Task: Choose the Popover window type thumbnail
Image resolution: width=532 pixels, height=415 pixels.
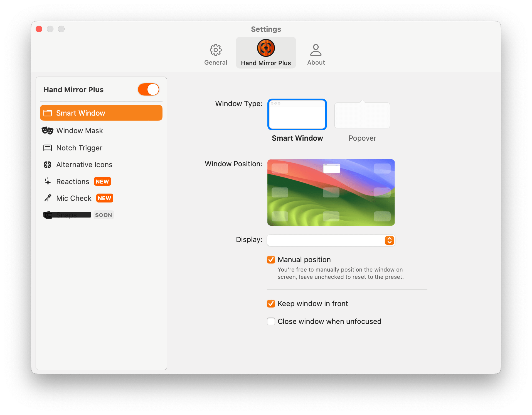Action: point(362,114)
